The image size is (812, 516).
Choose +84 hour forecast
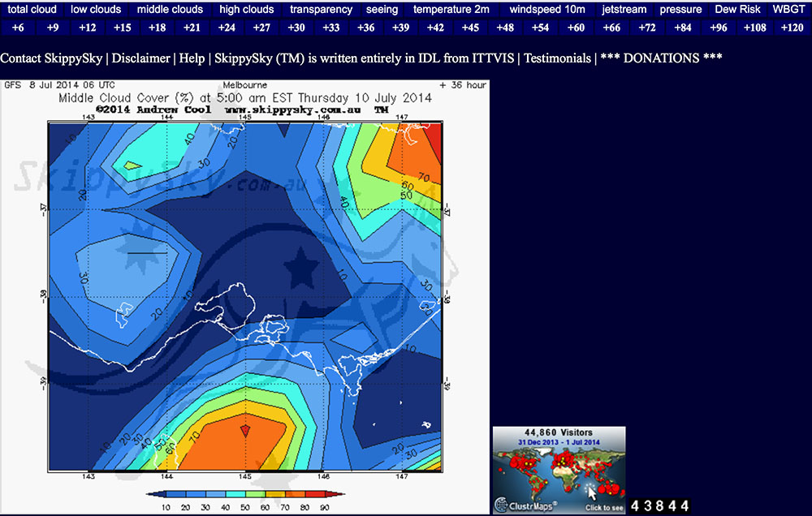click(683, 28)
